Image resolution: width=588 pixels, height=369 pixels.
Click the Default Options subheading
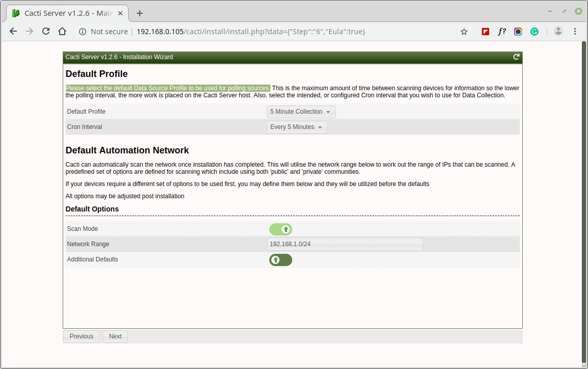point(92,209)
